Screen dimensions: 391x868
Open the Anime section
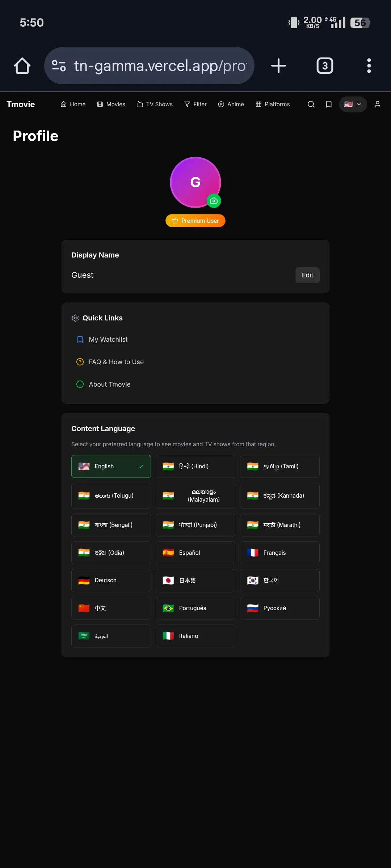[231, 104]
